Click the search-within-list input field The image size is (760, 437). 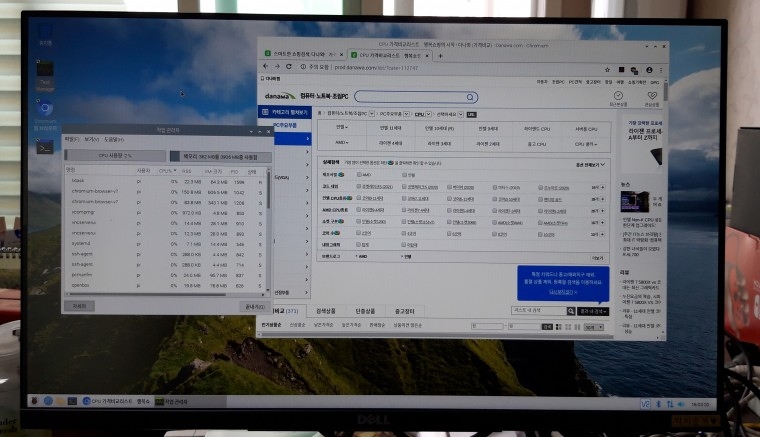(x=539, y=311)
